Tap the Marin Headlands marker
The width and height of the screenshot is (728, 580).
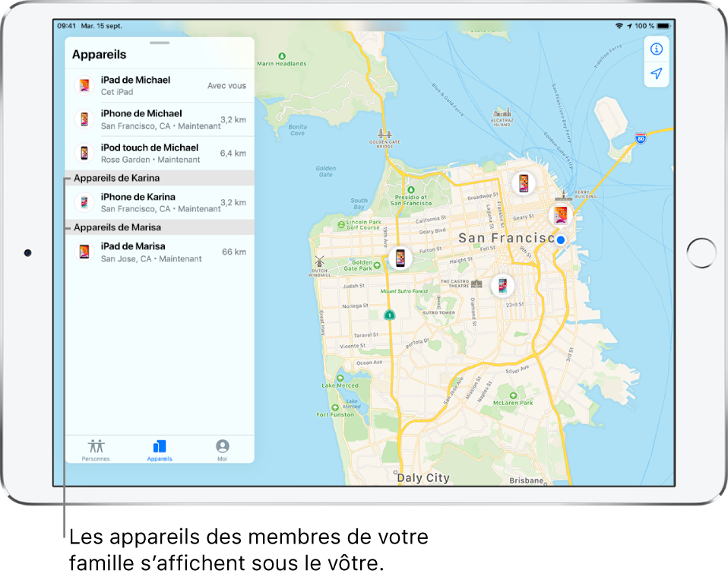(x=282, y=56)
